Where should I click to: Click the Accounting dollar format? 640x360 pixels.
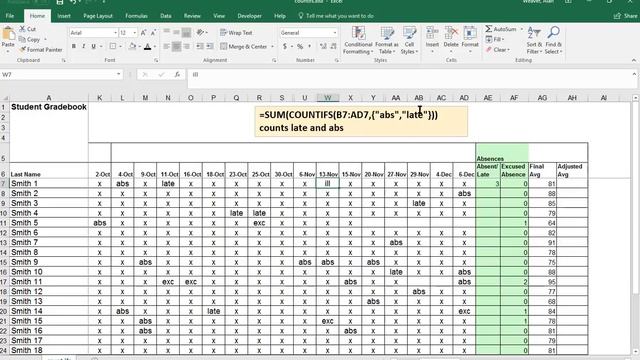pyautogui.click(x=285, y=47)
